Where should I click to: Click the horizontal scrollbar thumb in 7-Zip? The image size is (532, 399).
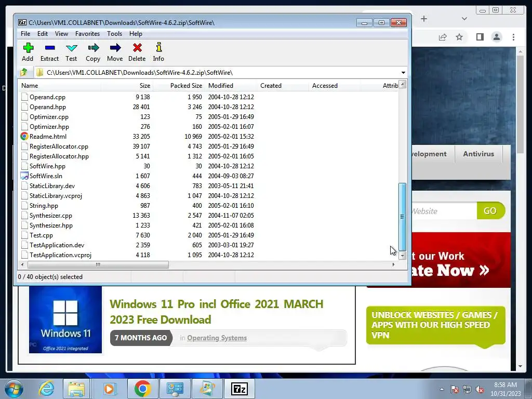pyautogui.click(x=98, y=264)
